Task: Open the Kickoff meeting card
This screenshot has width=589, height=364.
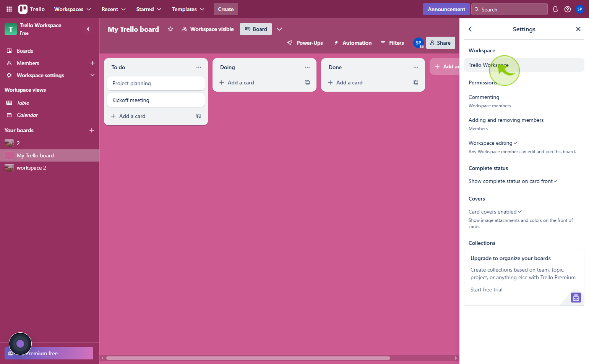Action: pyautogui.click(x=156, y=100)
